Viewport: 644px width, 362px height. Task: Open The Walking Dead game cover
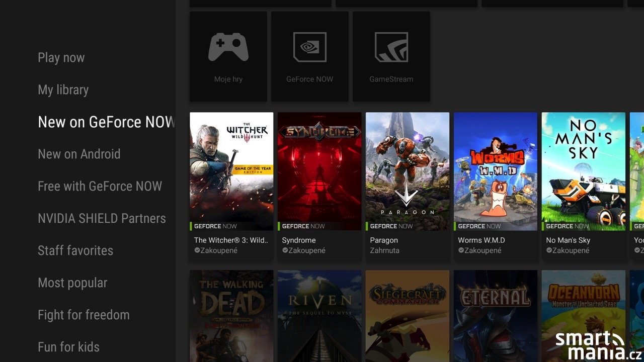pos(231,316)
